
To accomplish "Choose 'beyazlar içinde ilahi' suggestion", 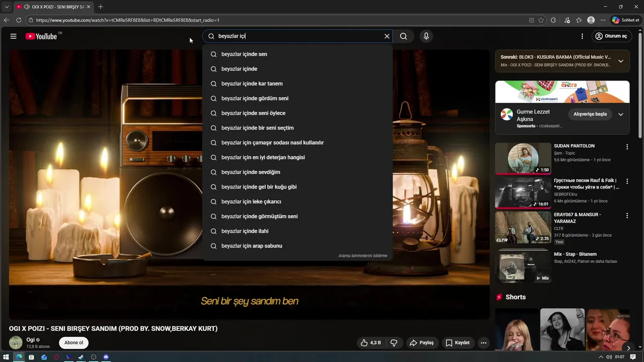I will [297, 231].
